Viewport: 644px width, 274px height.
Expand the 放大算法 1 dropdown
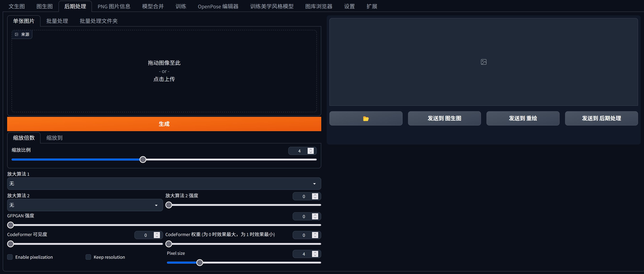(164, 184)
